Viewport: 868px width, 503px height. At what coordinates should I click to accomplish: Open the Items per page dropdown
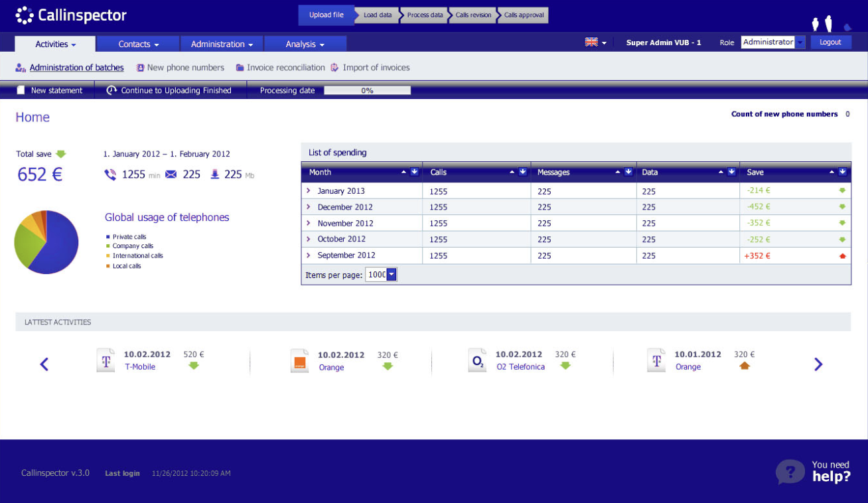click(x=391, y=274)
